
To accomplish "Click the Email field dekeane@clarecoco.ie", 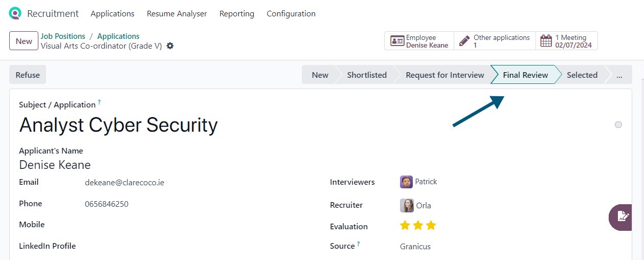I will click(124, 182).
